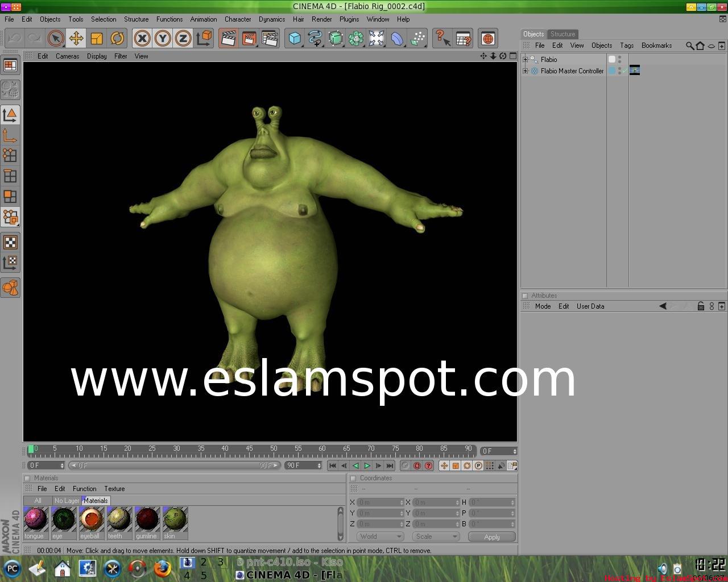Apply the coordinate values
This screenshot has height=582, width=728.
tap(492, 537)
